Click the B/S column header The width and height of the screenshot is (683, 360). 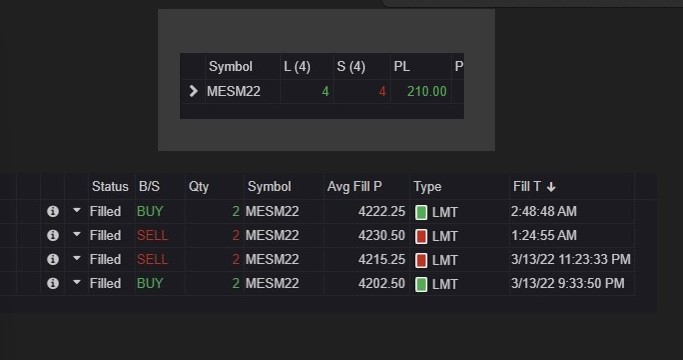coord(149,187)
